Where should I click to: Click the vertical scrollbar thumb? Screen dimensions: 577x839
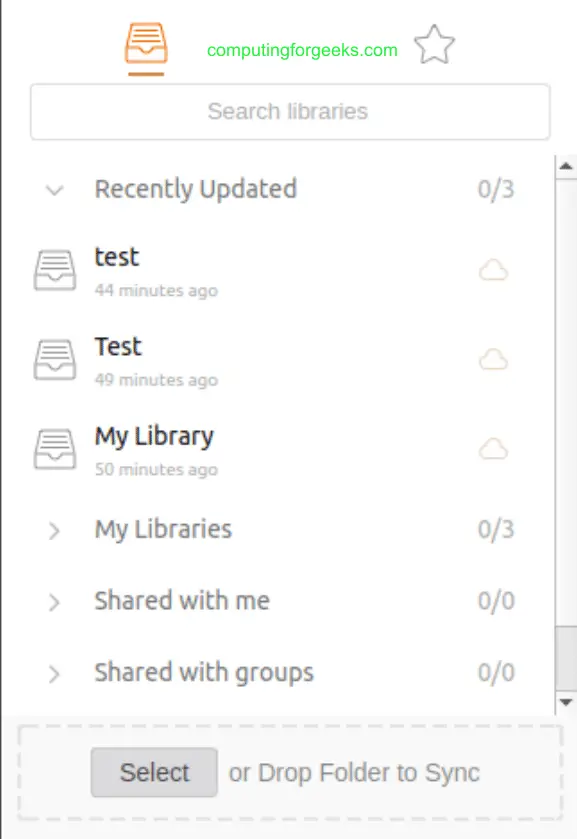566,659
